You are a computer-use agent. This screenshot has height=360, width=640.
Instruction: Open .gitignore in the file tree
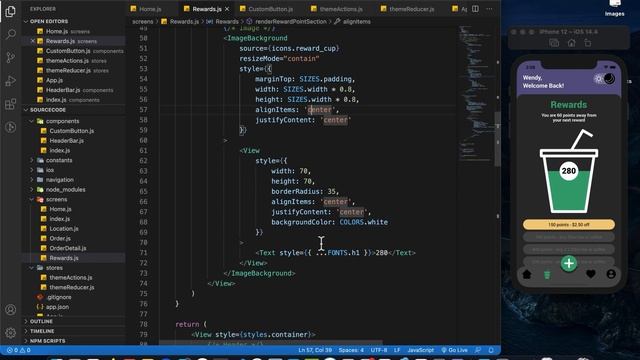[x=59, y=297]
